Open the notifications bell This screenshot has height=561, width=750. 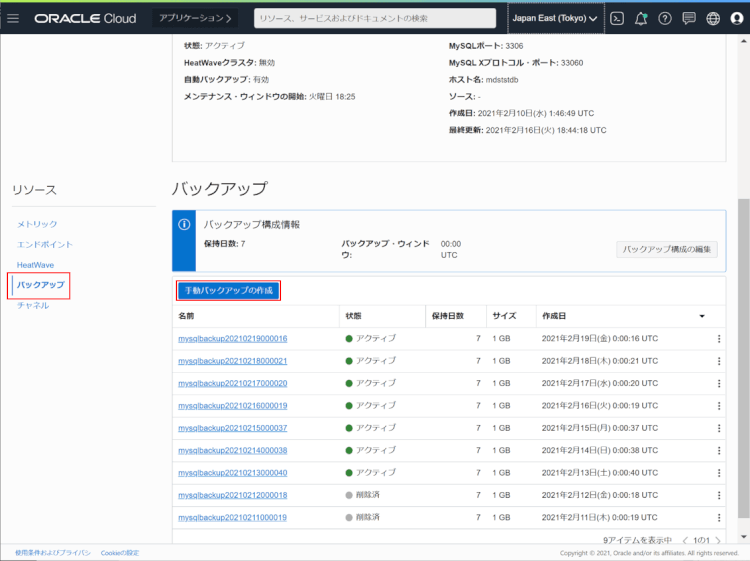click(x=641, y=18)
